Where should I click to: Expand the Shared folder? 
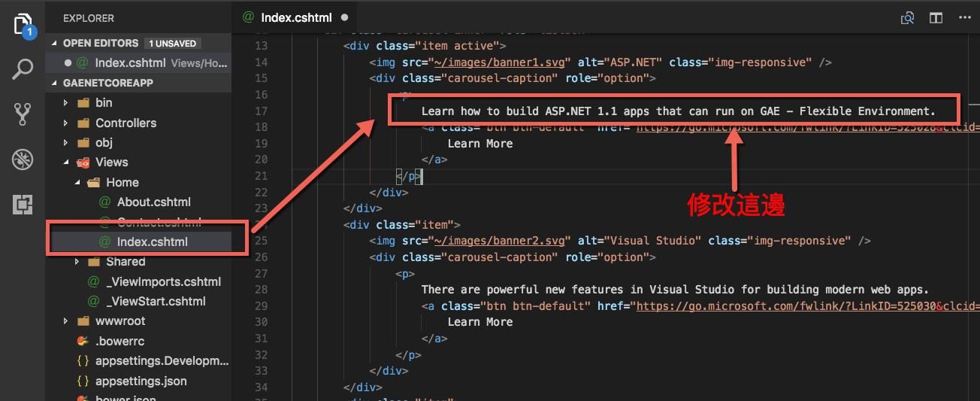click(x=126, y=262)
